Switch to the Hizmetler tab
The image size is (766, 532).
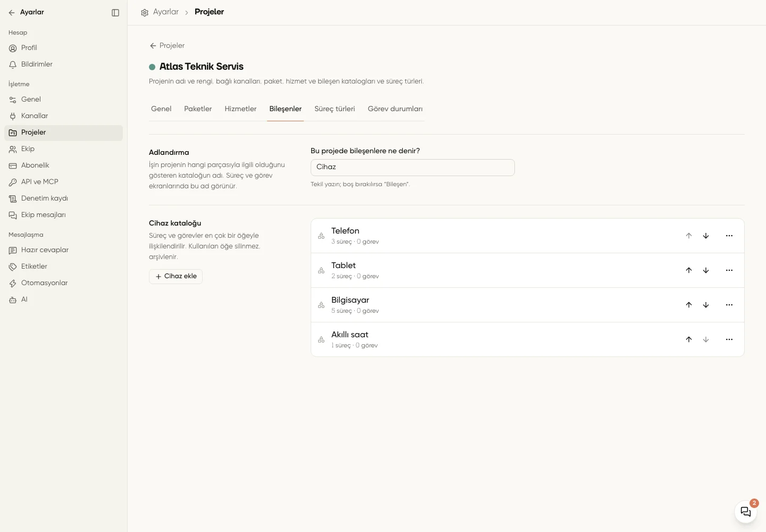pos(240,109)
